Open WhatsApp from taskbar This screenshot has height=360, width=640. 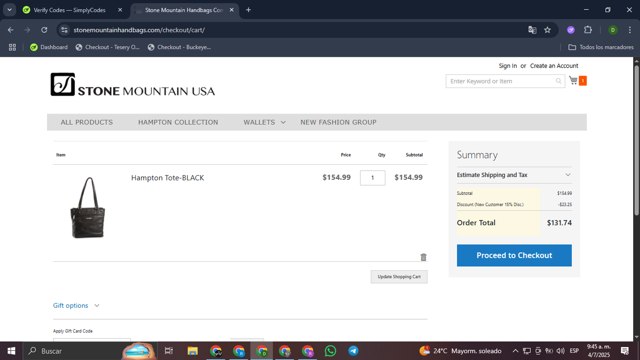(x=330, y=351)
